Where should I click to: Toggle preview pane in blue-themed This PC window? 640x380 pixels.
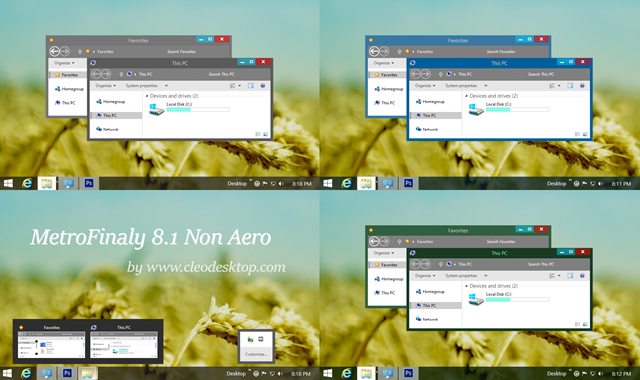tap(570, 86)
